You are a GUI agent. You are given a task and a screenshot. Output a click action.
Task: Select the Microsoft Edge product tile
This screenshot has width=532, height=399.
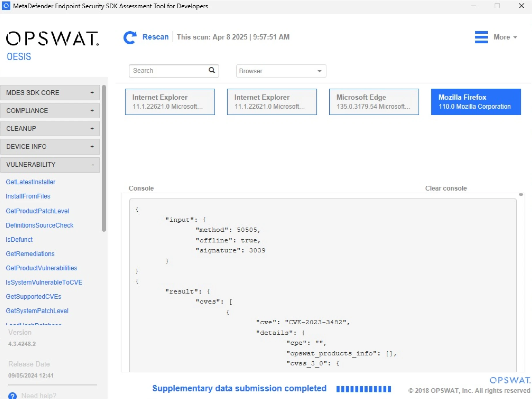[374, 102]
